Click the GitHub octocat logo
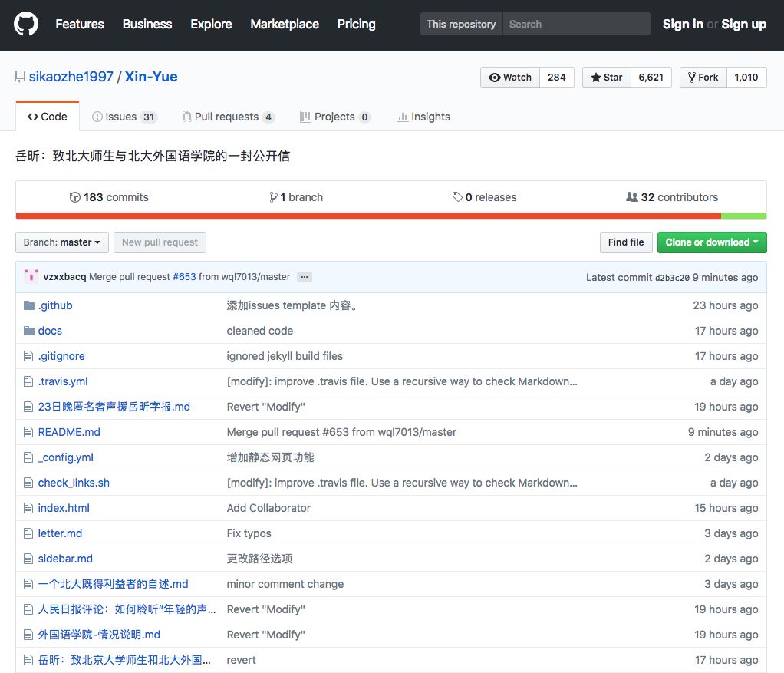This screenshot has height=673, width=784. 26,24
